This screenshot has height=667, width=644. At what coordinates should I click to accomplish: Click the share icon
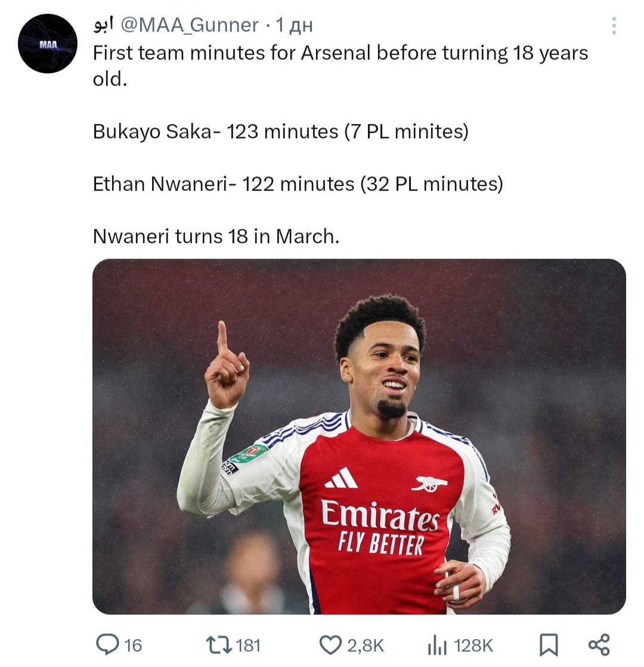(599, 645)
